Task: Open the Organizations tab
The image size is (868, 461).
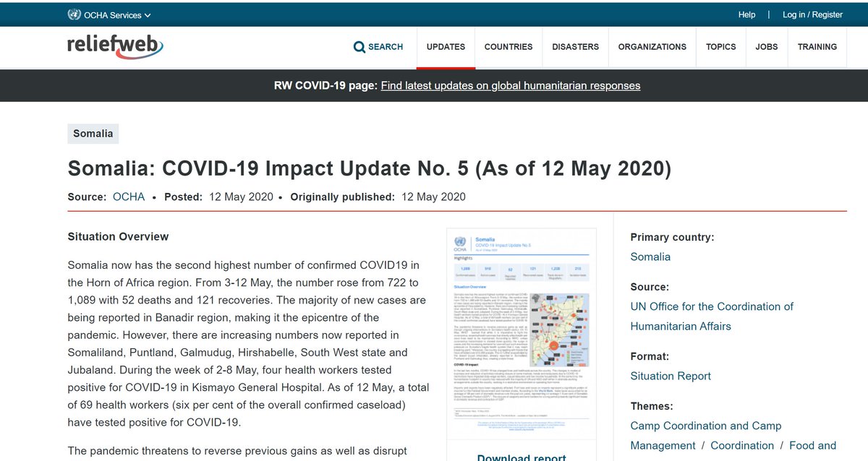Action: coord(652,47)
